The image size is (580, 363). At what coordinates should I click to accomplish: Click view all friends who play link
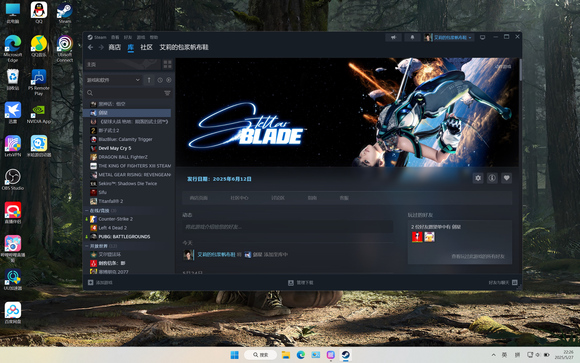click(478, 256)
